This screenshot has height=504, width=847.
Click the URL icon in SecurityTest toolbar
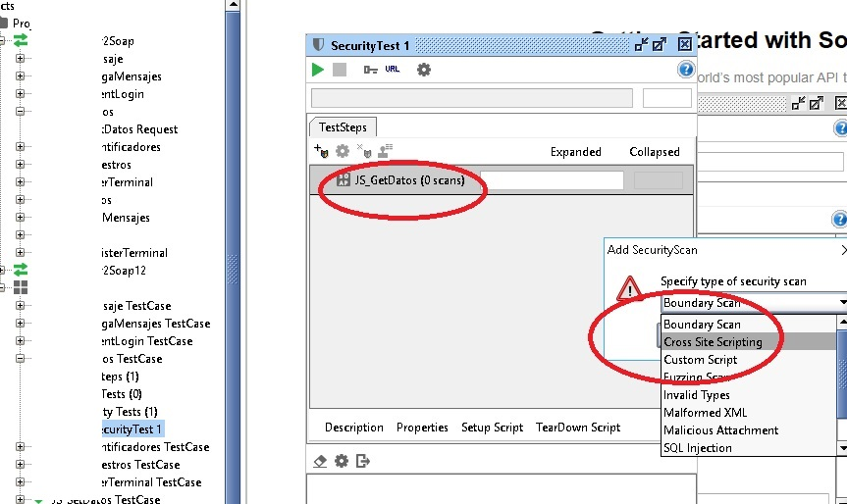tap(393, 70)
